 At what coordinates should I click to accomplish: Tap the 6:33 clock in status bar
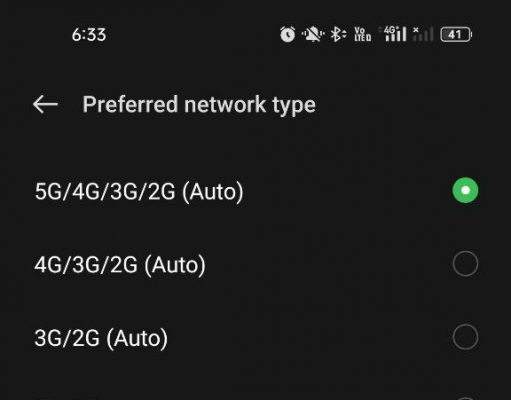89,35
